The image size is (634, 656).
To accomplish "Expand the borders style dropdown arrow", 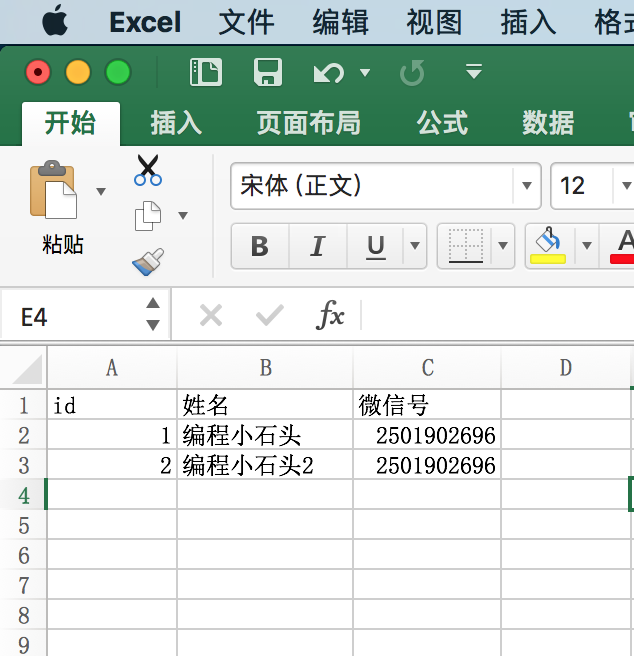I will 503,246.
